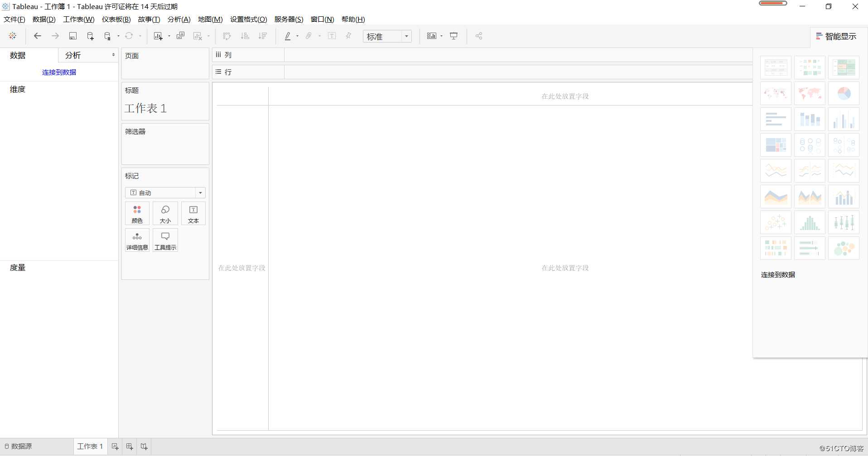Swap rows and columns icon

(x=227, y=36)
